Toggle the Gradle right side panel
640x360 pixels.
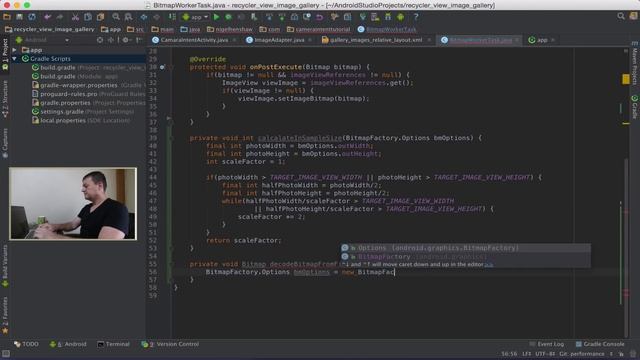tap(635, 107)
